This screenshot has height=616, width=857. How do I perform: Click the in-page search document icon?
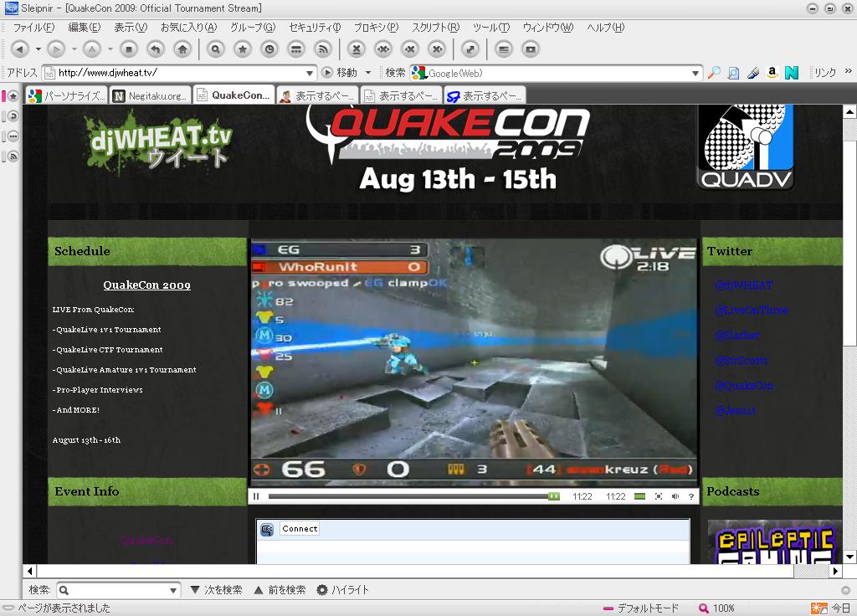[733, 73]
